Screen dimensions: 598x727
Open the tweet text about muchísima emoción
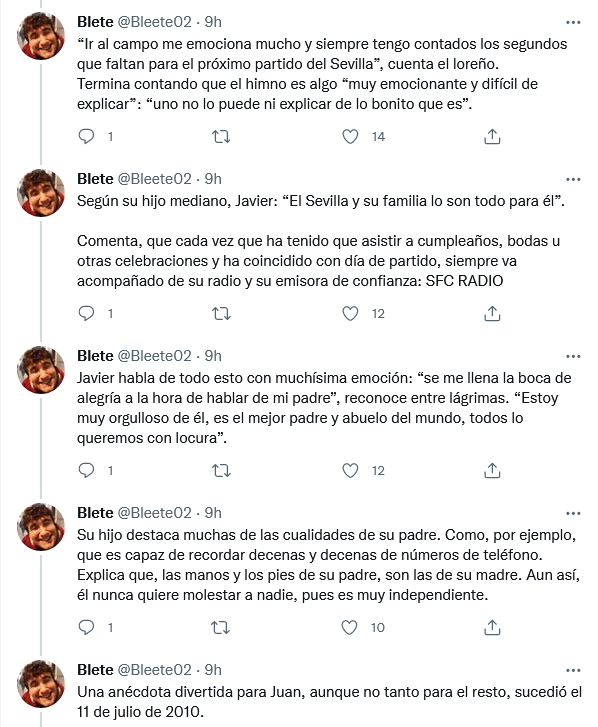[324, 408]
